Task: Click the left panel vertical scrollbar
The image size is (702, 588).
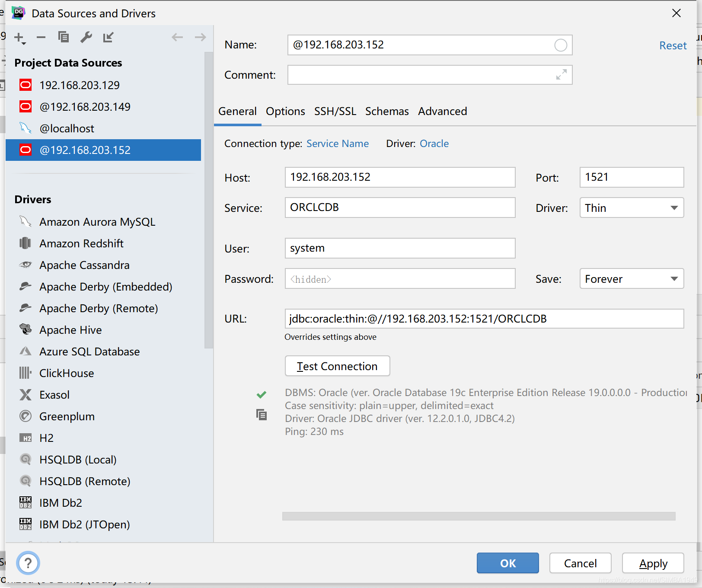Action: tap(209, 200)
